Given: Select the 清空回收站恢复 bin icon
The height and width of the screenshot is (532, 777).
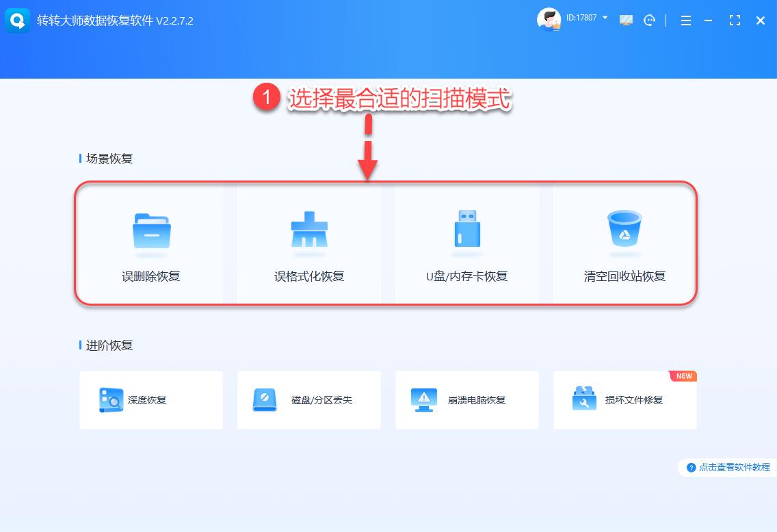Looking at the screenshot, I should pyautogui.click(x=625, y=228).
